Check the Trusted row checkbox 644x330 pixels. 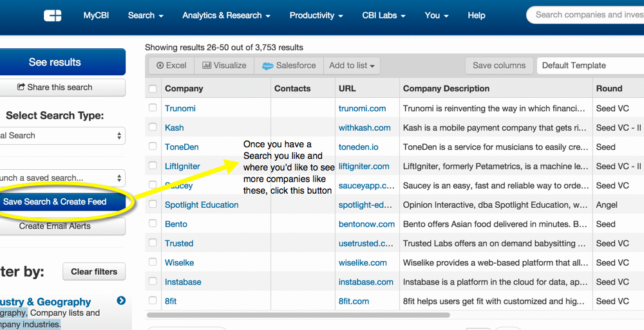click(153, 243)
